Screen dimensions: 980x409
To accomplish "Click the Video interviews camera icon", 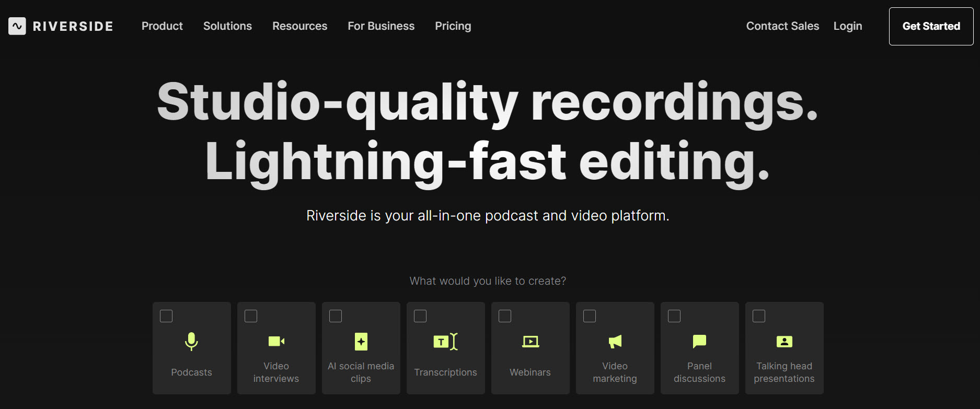I will point(276,342).
